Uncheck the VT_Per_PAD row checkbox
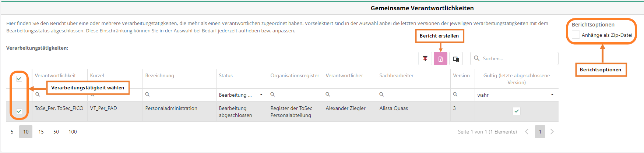Image resolution: width=644 pixels, height=153 pixels. pyautogui.click(x=19, y=111)
